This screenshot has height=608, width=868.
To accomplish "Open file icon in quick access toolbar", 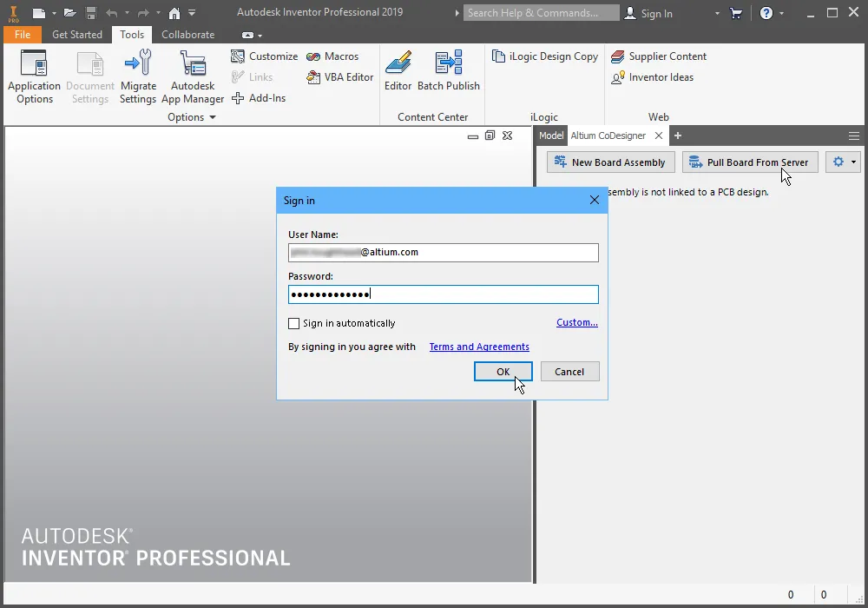I will pyautogui.click(x=69, y=13).
